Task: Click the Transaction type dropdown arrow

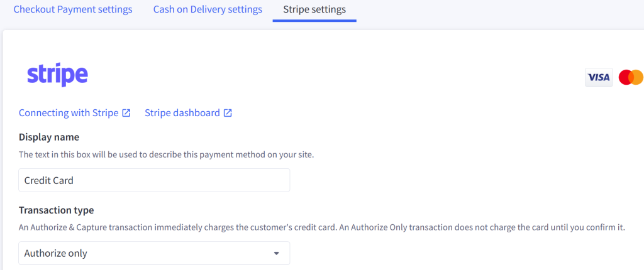Action: pos(277,253)
